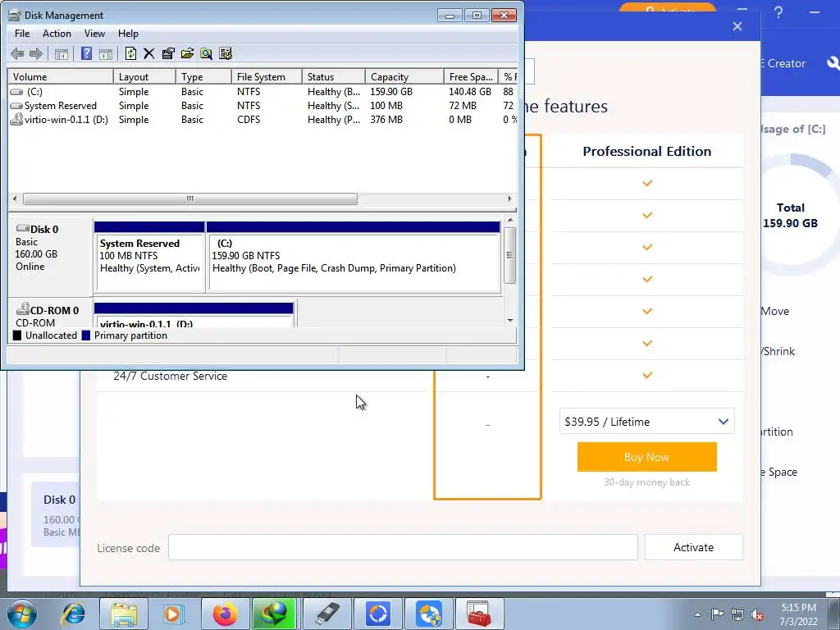
Task: Toggle the Show/Hide Action Pane toolbar icon
Action: [x=106, y=53]
